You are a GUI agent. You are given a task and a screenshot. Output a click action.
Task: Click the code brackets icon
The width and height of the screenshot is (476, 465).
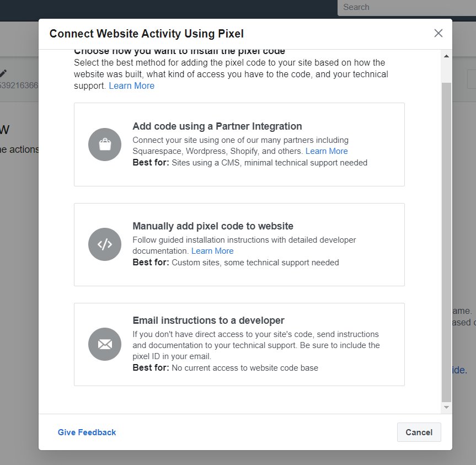pos(105,244)
